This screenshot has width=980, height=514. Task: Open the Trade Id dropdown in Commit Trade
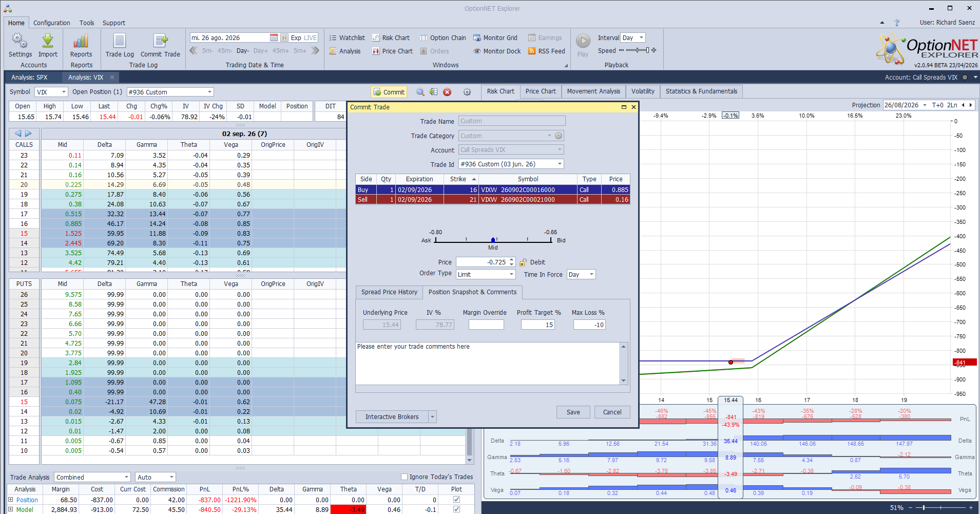click(x=560, y=164)
